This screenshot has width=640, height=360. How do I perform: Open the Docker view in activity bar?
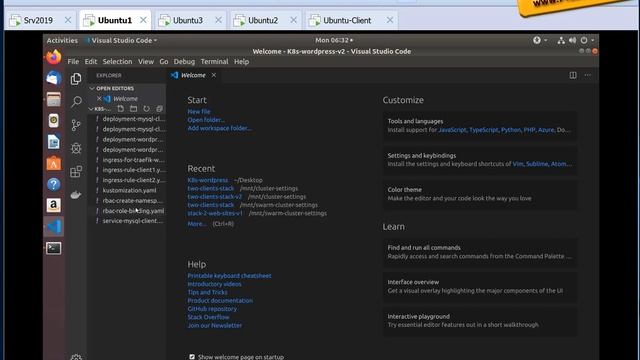coord(76,195)
